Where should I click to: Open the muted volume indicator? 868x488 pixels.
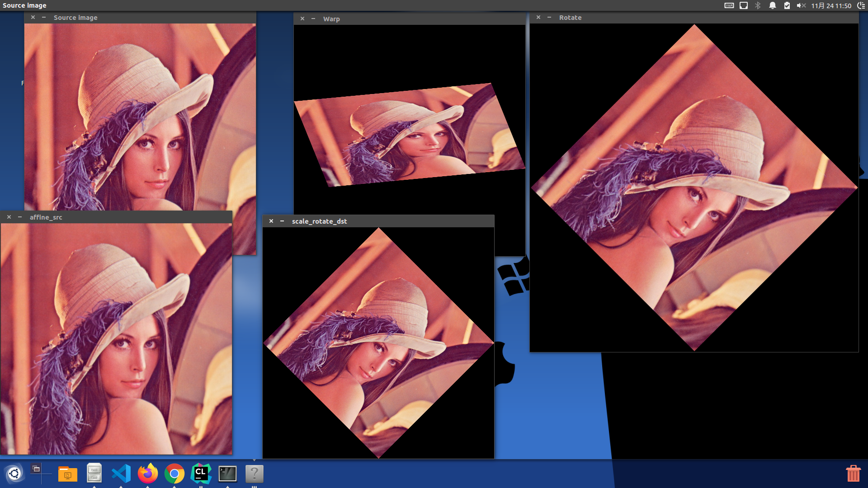(801, 5)
